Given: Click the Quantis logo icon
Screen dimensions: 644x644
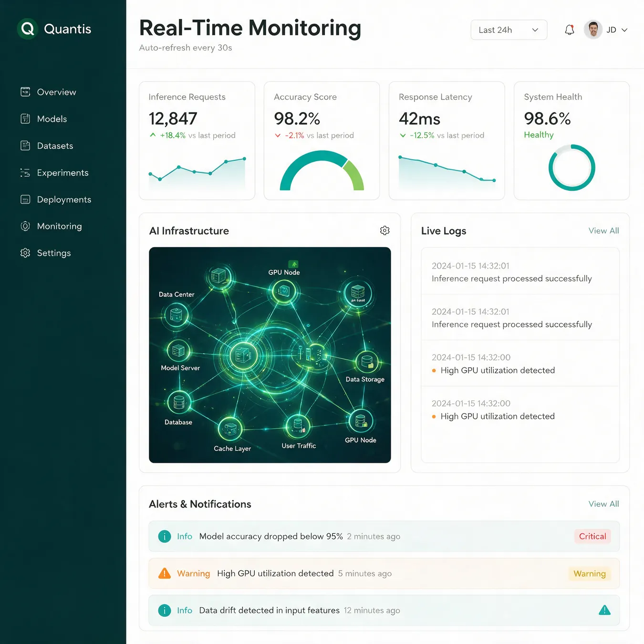Looking at the screenshot, I should click(x=28, y=29).
